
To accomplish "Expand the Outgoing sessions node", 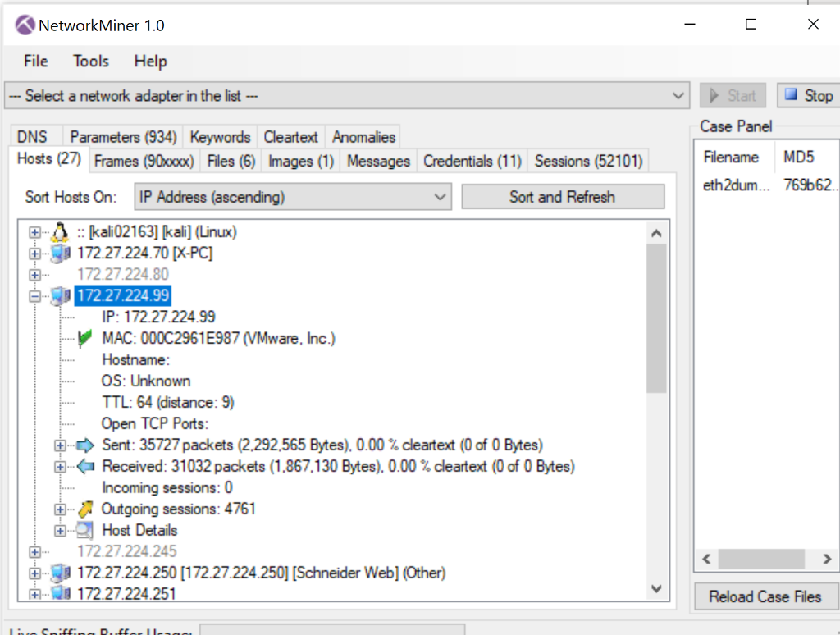I will [x=60, y=509].
